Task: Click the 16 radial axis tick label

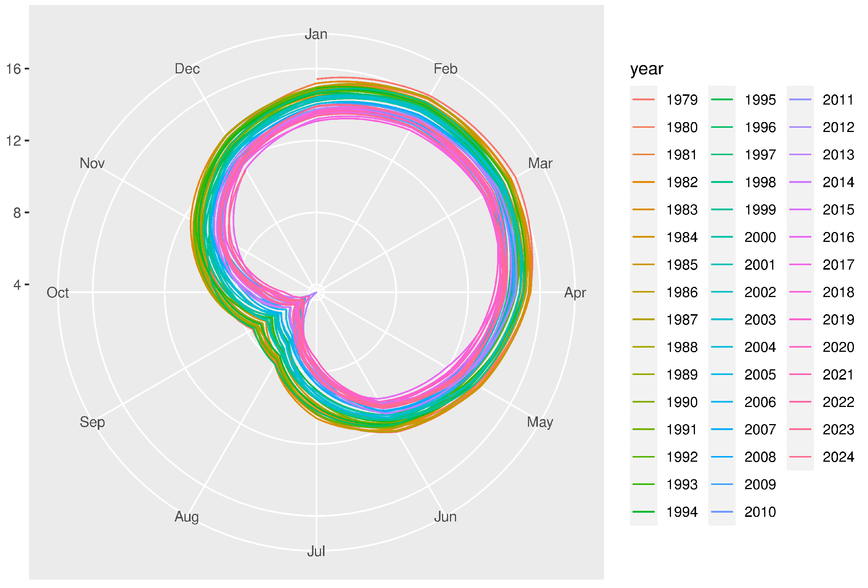Action: click(x=13, y=69)
